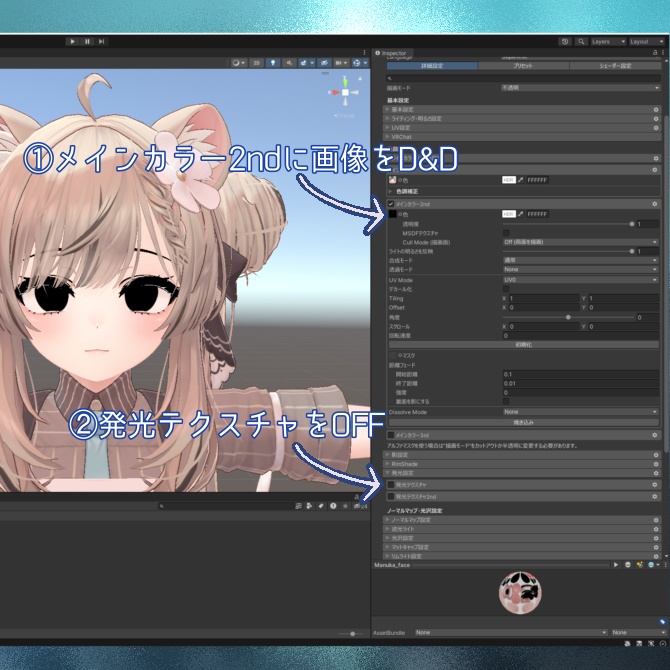The width and height of the screenshot is (670, 670).
Task: Open the undo history icon
Action: pyautogui.click(x=565, y=41)
